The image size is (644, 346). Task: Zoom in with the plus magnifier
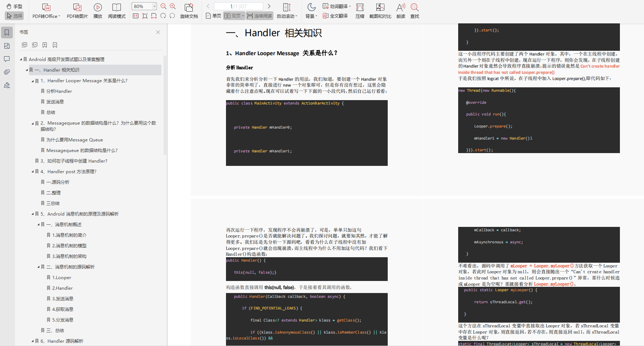click(x=173, y=6)
